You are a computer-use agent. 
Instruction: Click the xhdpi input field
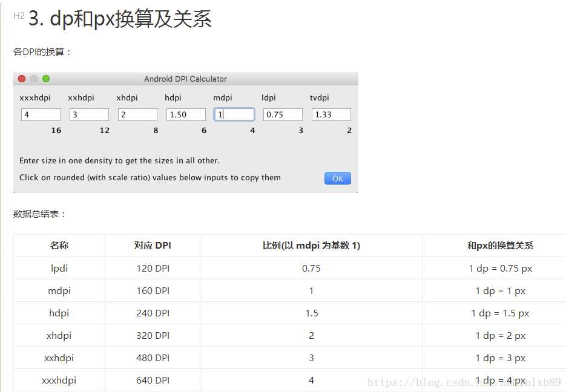pyautogui.click(x=137, y=115)
